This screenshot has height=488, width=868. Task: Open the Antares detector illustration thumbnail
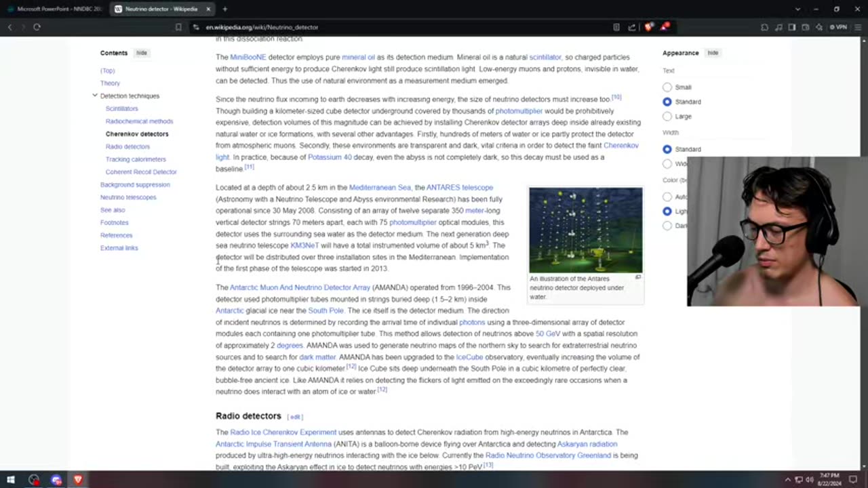586,230
